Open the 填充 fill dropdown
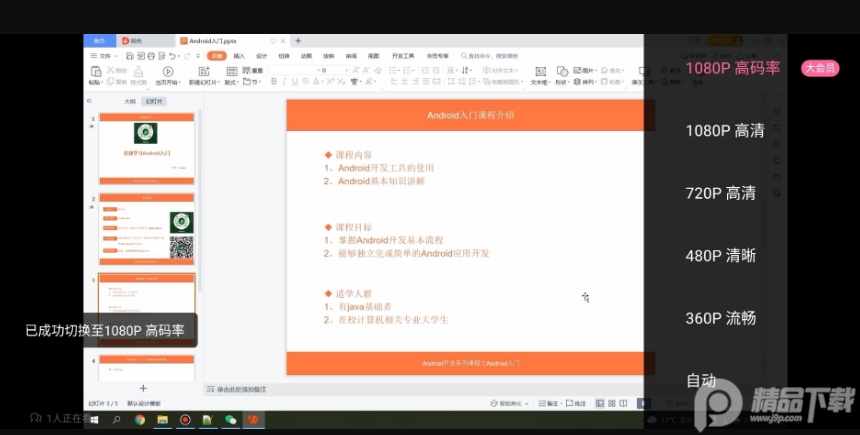 click(x=613, y=70)
